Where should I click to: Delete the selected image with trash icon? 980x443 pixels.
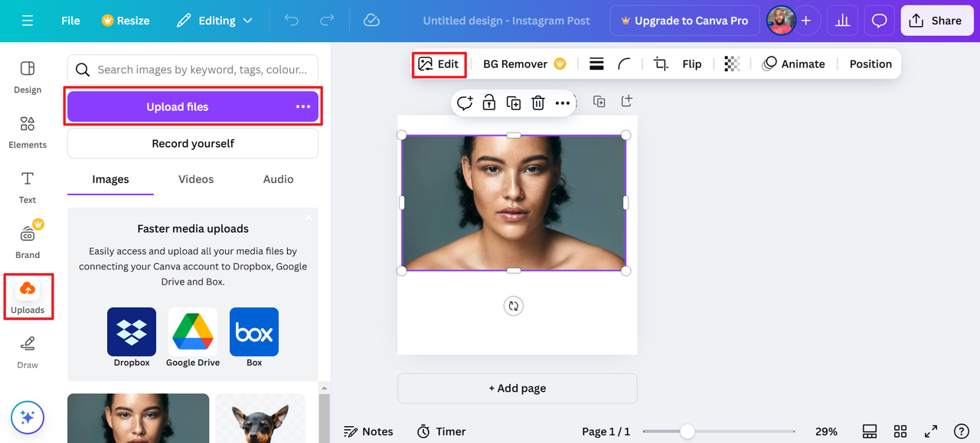click(538, 103)
